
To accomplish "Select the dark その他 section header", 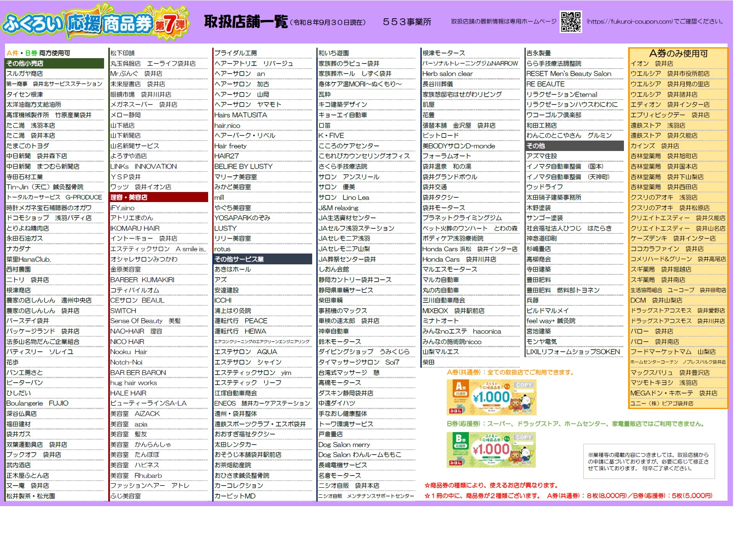I will pos(575,146).
